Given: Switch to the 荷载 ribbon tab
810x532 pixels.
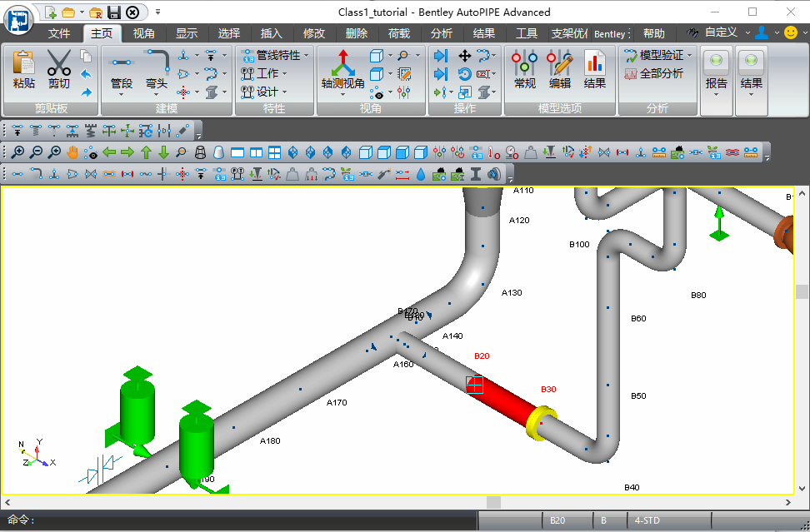Looking at the screenshot, I should (399, 33).
